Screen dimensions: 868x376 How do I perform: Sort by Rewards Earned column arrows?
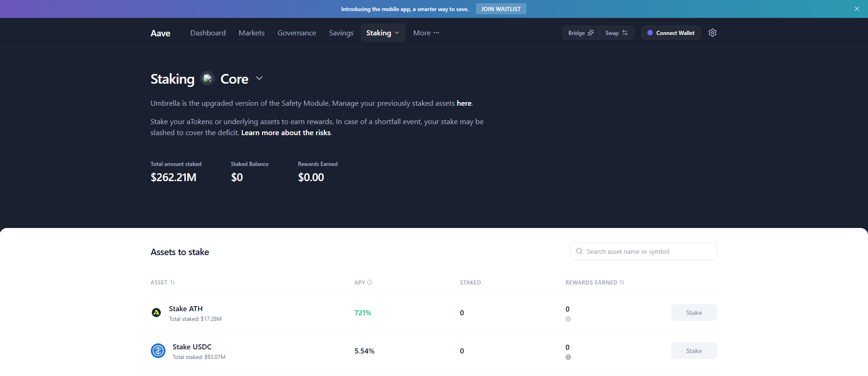coord(622,282)
